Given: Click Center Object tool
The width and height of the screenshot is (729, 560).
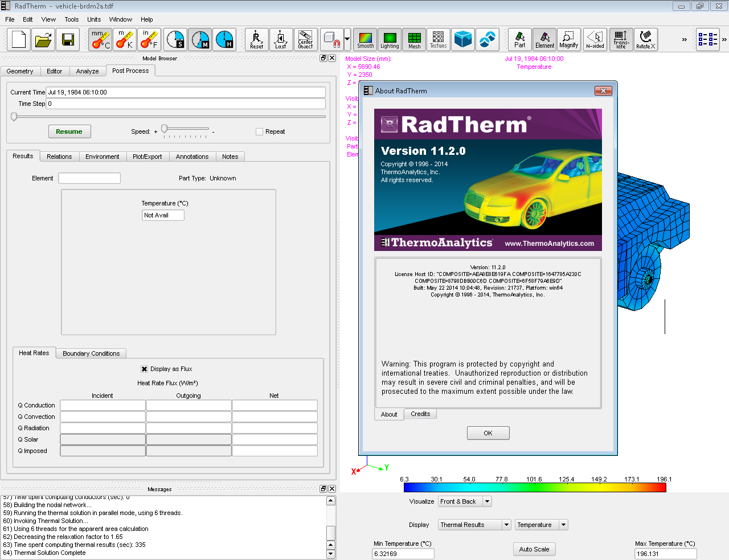Looking at the screenshot, I should pyautogui.click(x=305, y=40).
